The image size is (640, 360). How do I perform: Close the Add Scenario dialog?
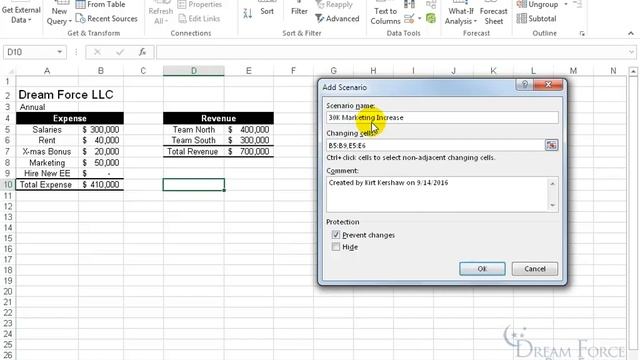(x=548, y=84)
